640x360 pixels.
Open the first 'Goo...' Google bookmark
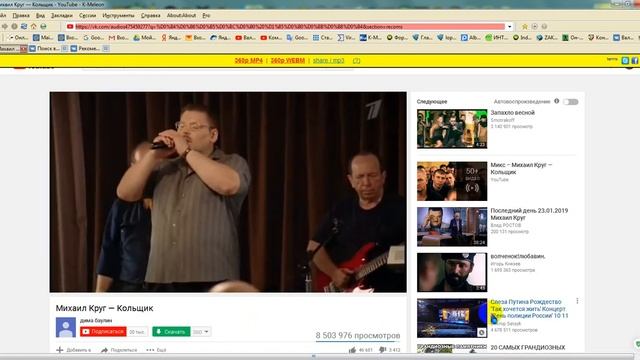(x=93, y=38)
